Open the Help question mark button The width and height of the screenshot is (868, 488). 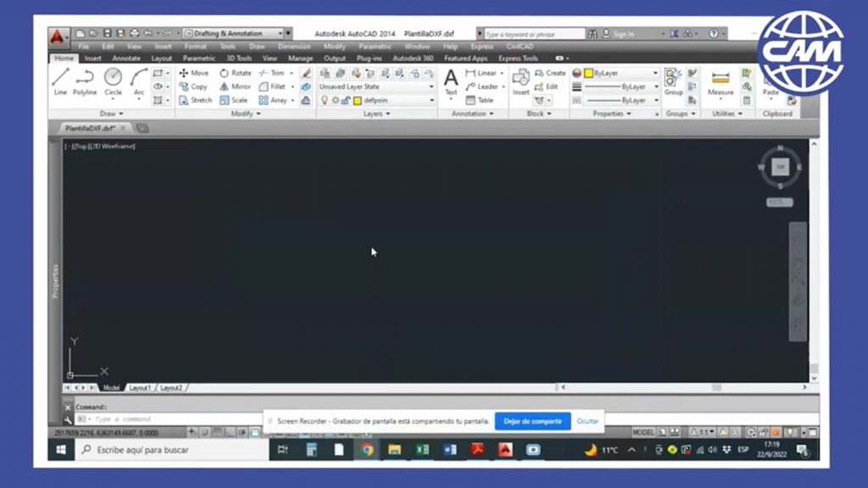pyautogui.click(x=714, y=34)
